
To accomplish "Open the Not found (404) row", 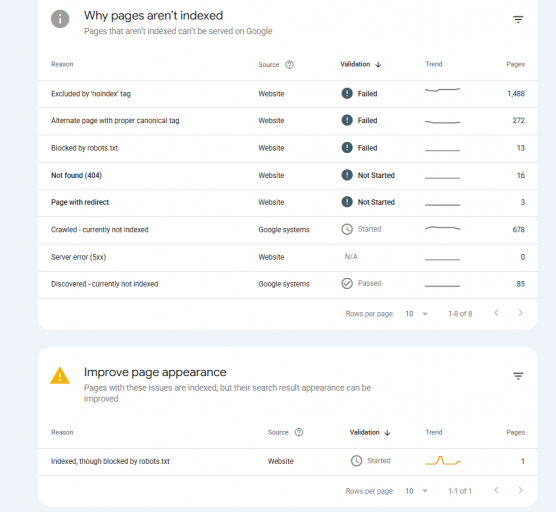I will 288,176.
